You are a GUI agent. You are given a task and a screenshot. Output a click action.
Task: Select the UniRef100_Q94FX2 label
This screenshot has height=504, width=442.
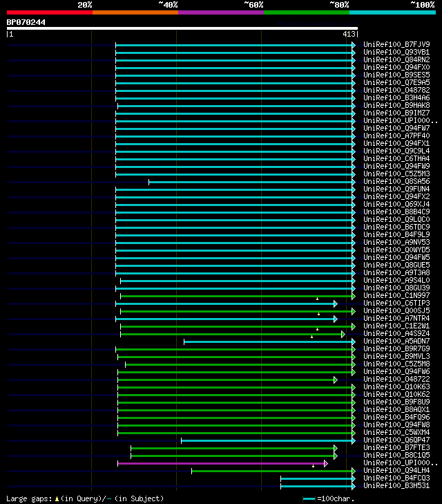[x=396, y=197]
